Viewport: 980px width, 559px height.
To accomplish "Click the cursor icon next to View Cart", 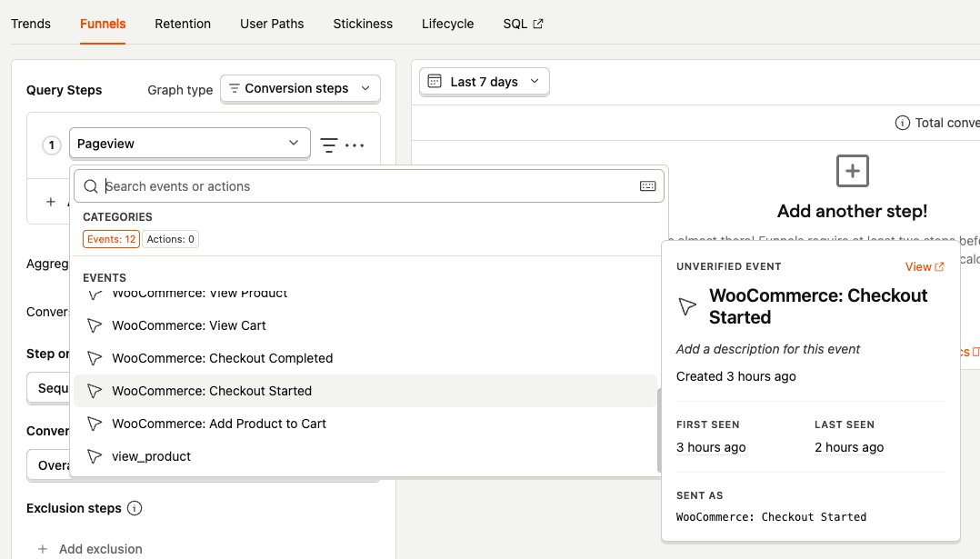I will click(95, 325).
